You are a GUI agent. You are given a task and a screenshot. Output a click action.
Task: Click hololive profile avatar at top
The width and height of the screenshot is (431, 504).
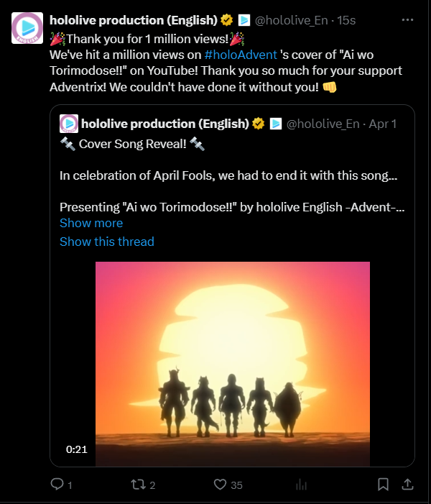pos(26,28)
